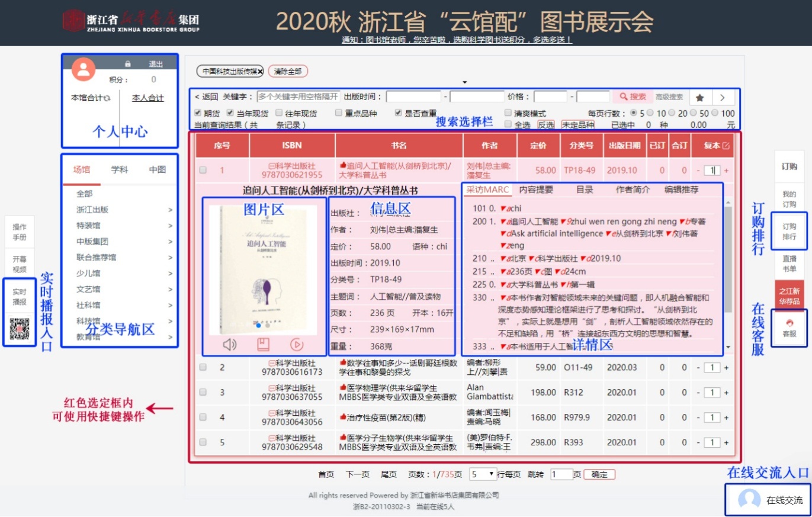
Task: Switch to the 内容提要 tab
Action: [536, 190]
